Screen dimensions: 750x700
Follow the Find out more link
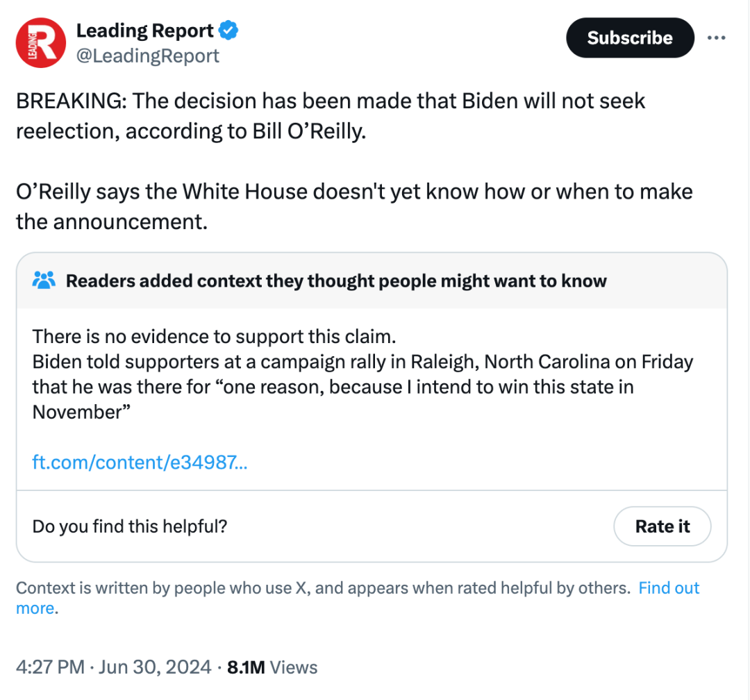click(669, 588)
